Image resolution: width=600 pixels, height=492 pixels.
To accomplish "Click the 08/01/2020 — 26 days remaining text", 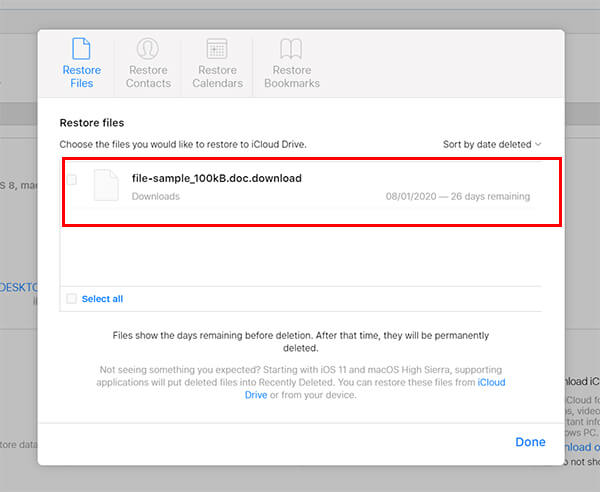I will (458, 196).
